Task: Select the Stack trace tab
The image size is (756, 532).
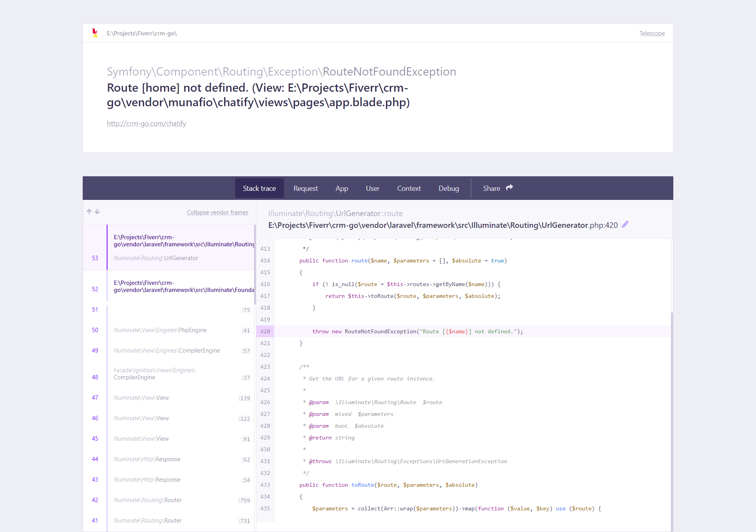Action: click(259, 188)
